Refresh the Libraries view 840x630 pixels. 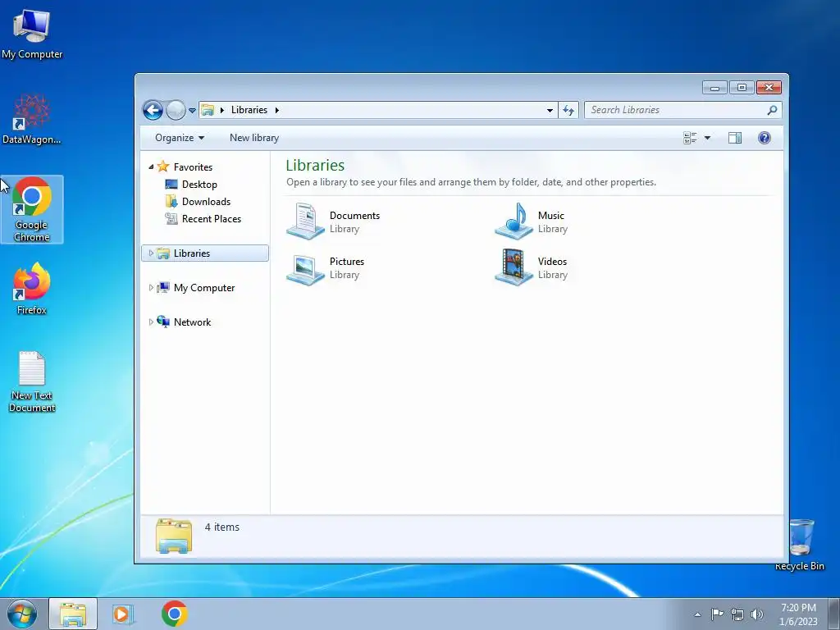pos(568,111)
